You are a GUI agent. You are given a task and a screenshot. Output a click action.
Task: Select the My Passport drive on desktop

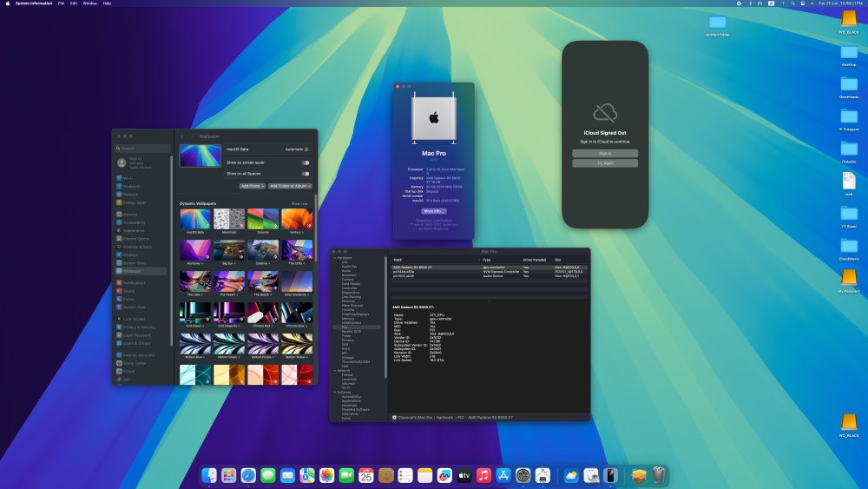[x=849, y=281]
